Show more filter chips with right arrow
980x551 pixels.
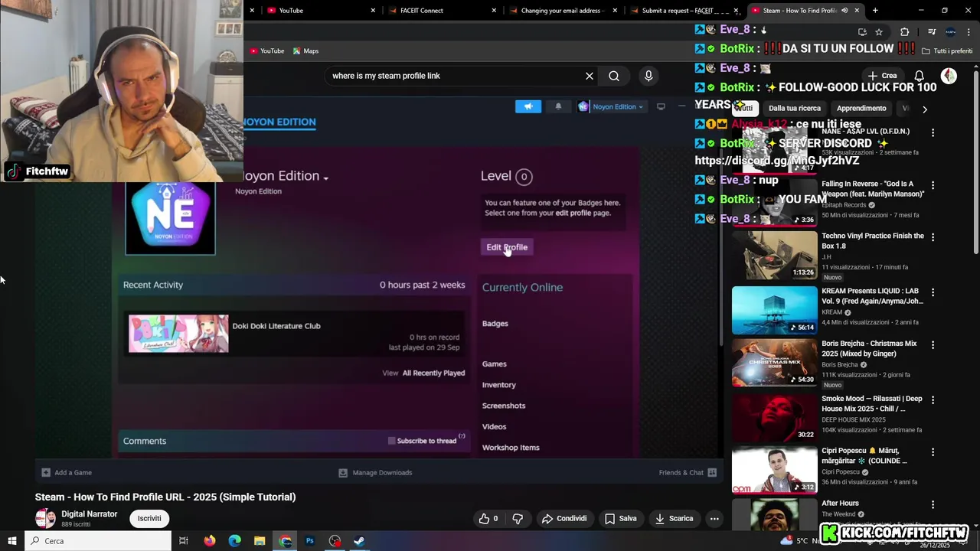coord(924,109)
